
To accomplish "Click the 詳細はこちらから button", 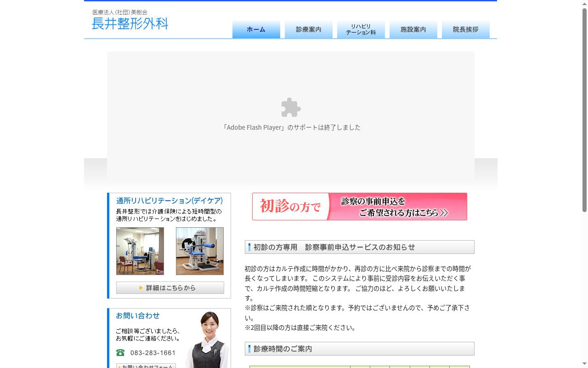I will [x=170, y=288].
